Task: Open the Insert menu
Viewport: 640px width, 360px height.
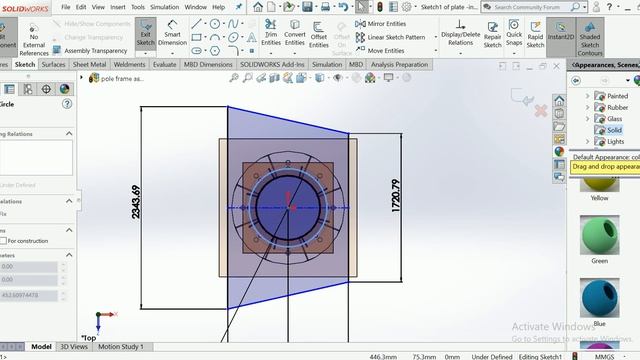Action: tap(118, 7)
